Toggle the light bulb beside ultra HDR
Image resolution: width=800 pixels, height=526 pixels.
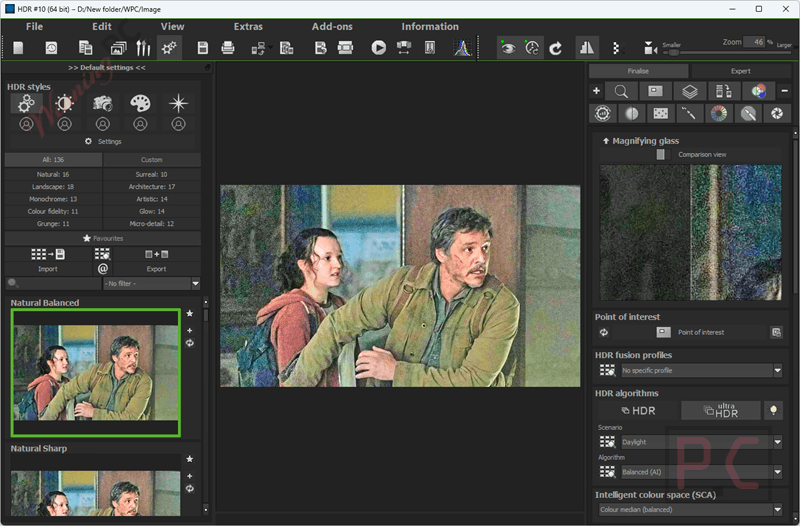(773, 410)
